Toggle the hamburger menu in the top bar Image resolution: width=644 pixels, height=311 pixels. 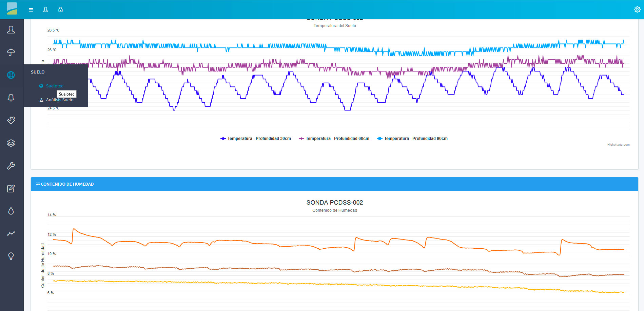pos(31,10)
